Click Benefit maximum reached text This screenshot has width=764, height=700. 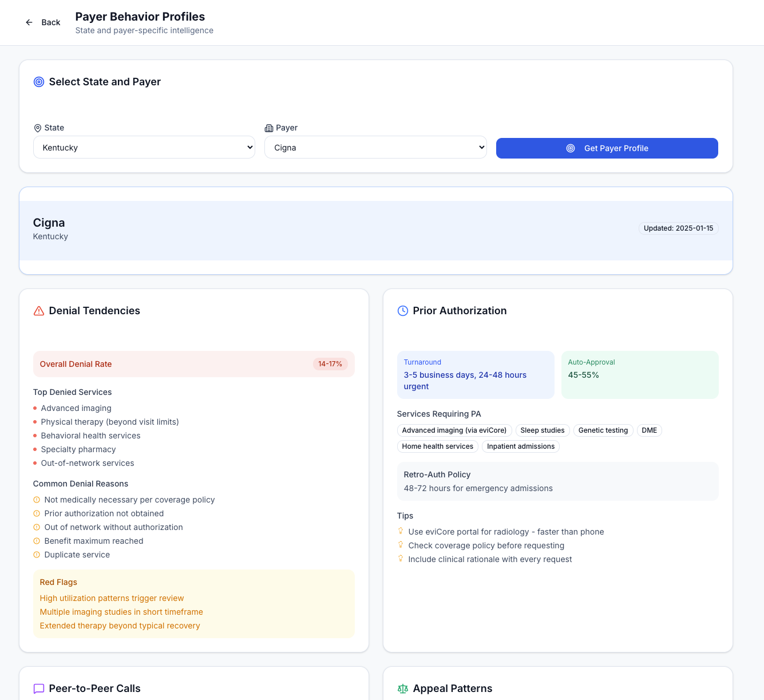[x=94, y=541]
